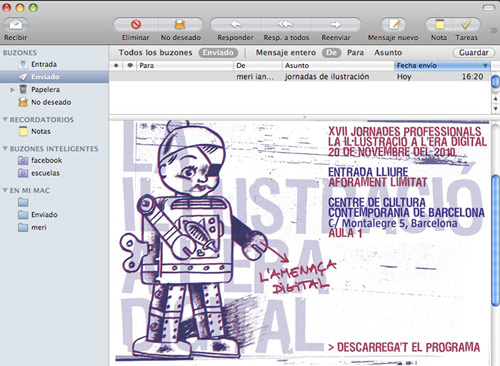Forward message with Reenviar icon
Screen dimensions: 500x366
(x=336, y=24)
